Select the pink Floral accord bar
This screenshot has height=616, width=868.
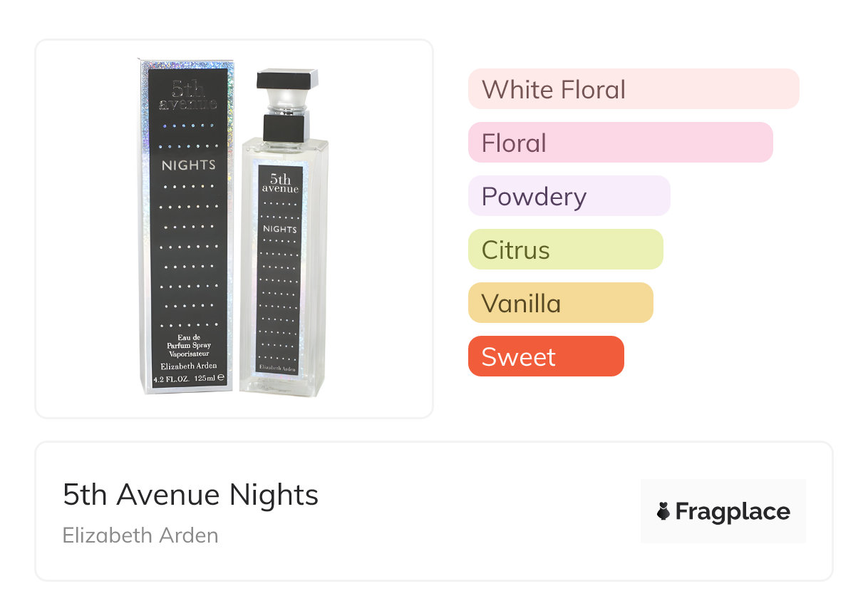tap(620, 143)
